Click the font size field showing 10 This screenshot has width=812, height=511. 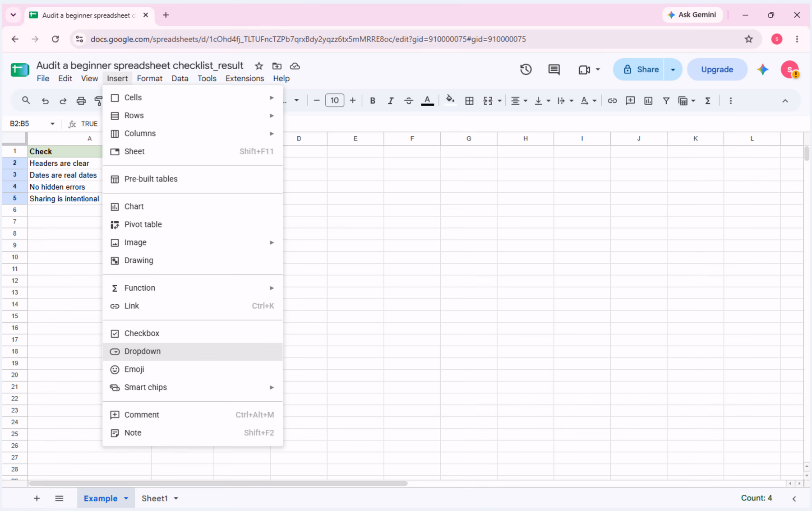tap(335, 101)
